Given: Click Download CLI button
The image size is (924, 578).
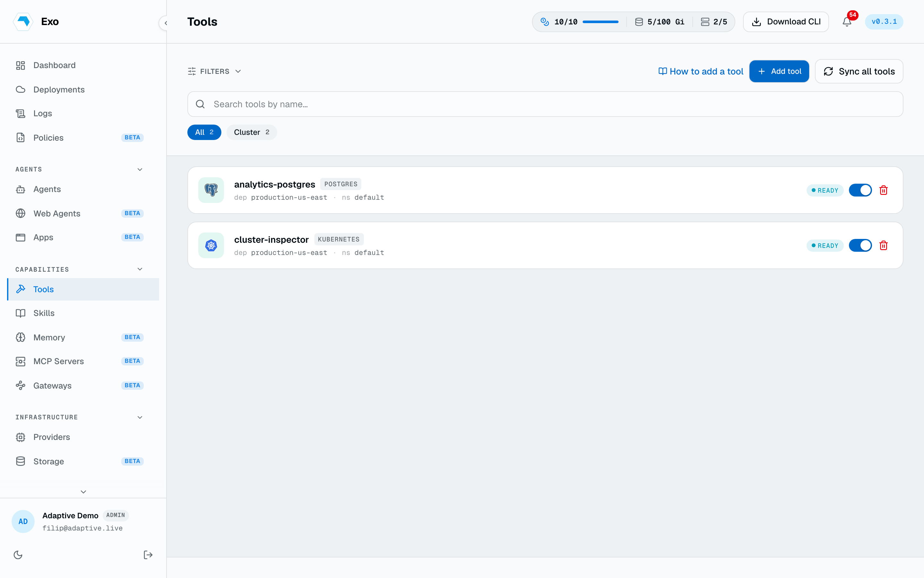Looking at the screenshot, I should [x=786, y=22].
